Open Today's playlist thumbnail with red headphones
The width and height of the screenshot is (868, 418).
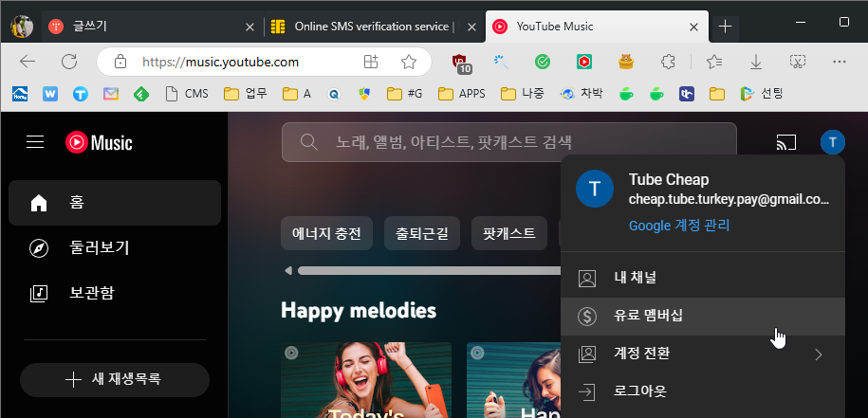pyautogui.click(x=366, y=380)
